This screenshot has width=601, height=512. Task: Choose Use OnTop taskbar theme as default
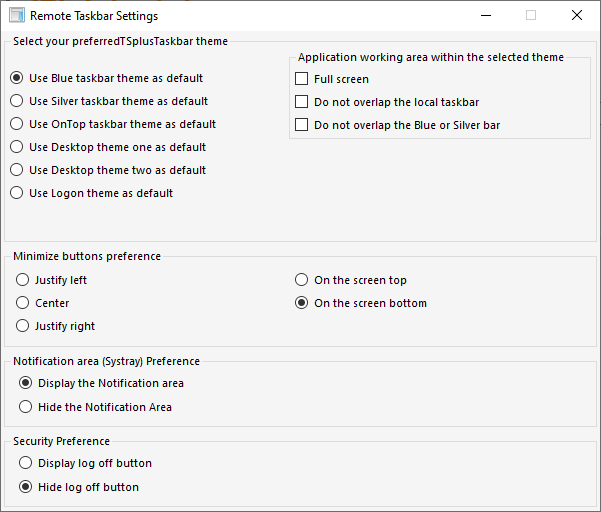click(x=16, y=124)
